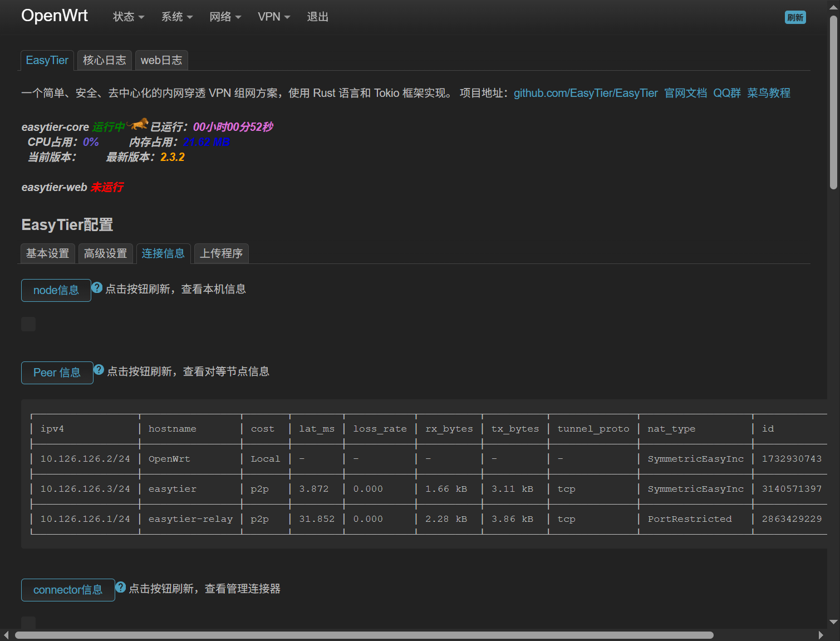Expand the VPN menu
This screenshot has width=840, height=641.
coord(273,17)
